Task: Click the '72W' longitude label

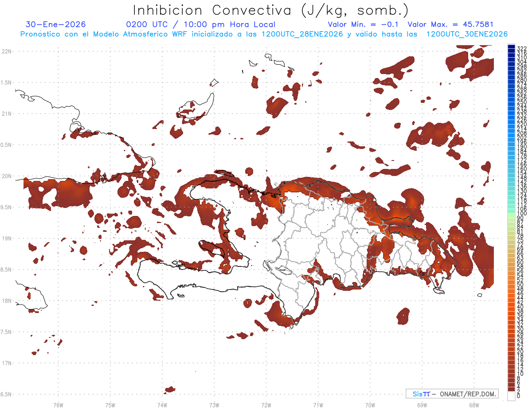Action: [x=266, y=405]
